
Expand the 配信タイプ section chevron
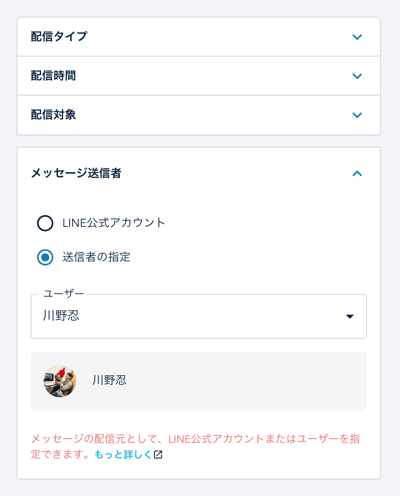pyautogui.click(x=357, y=37)
